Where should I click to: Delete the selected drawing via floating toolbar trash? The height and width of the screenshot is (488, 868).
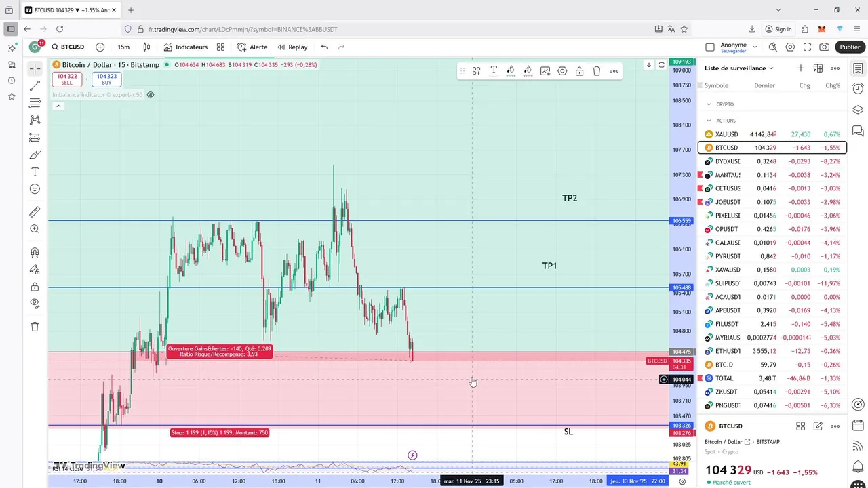click(597, 70)
